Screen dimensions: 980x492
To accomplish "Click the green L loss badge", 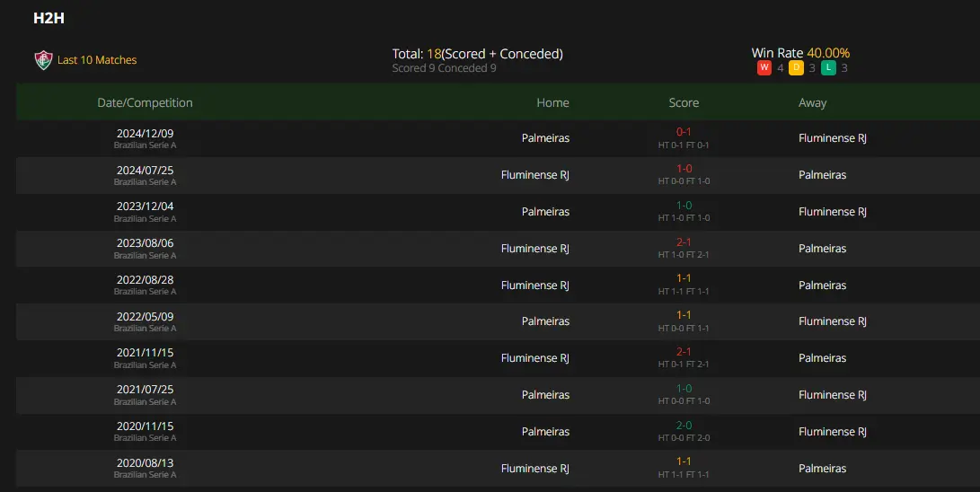I will [x=828, y=67].
